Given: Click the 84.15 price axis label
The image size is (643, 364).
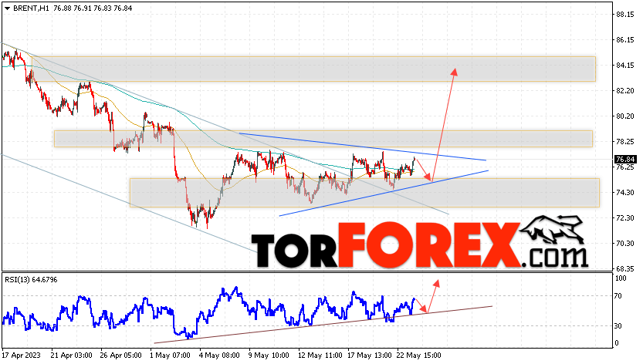Looking at the screenshot, I should coord(625,66).
